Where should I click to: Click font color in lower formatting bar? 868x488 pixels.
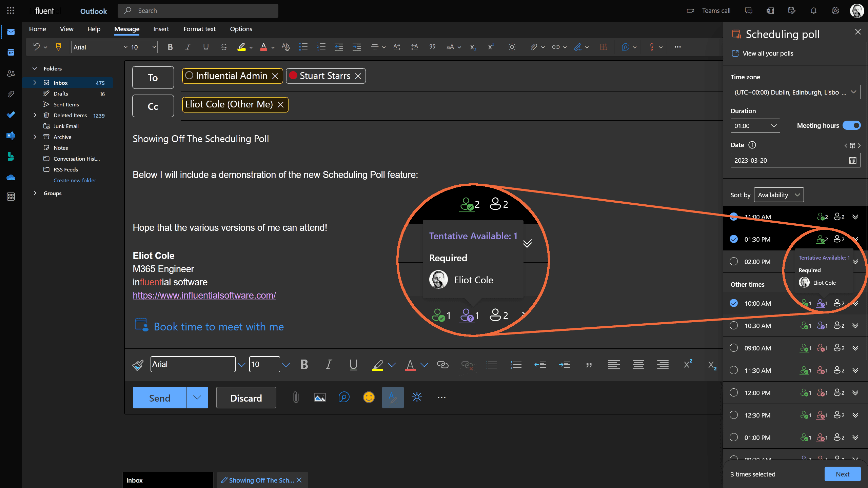click(x=410, y=365)
